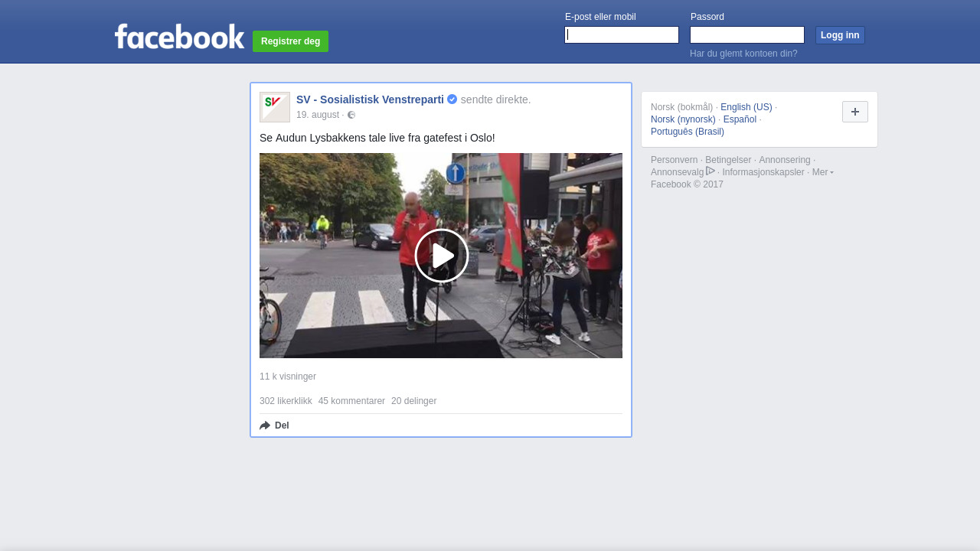
Task: Click the public globe icon by date
Action: pyautogui.click(x=351, y=115)
